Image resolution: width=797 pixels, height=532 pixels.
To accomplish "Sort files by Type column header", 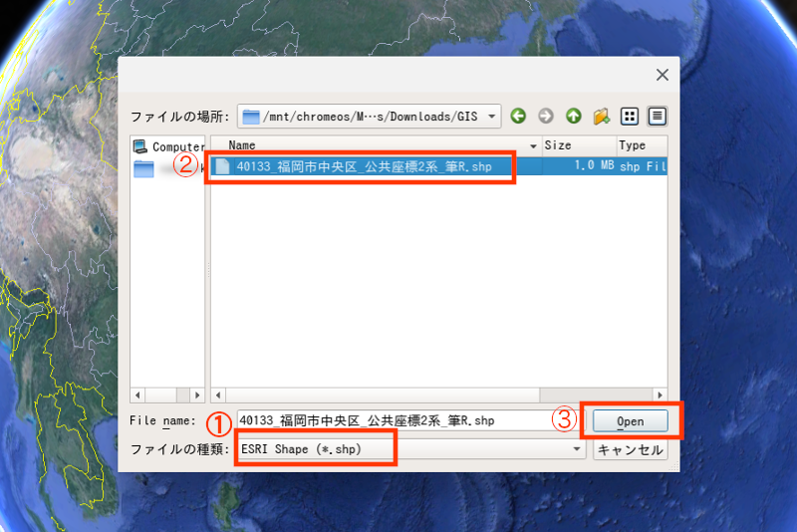I will tap(642, 145).
